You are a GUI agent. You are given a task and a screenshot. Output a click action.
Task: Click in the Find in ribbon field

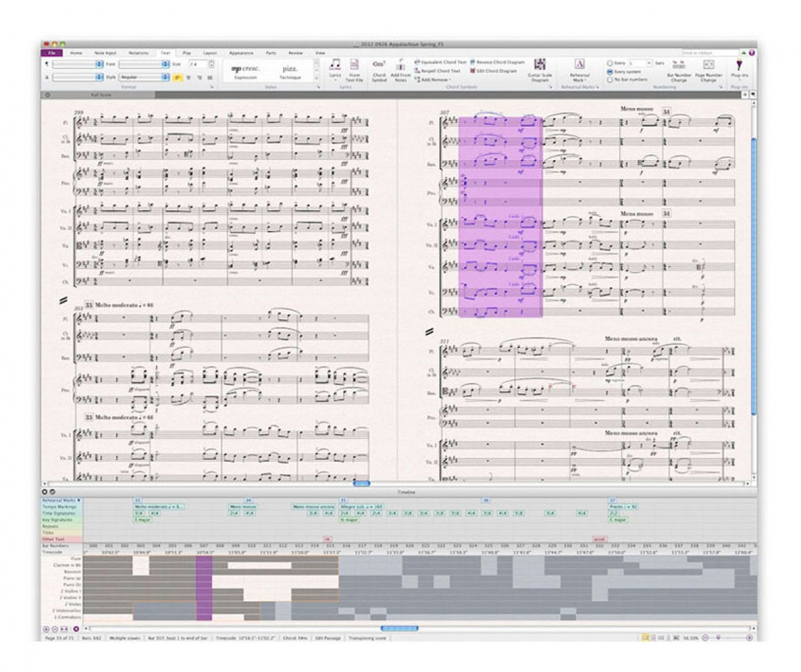pyautogui.click(x=711, y=52)
